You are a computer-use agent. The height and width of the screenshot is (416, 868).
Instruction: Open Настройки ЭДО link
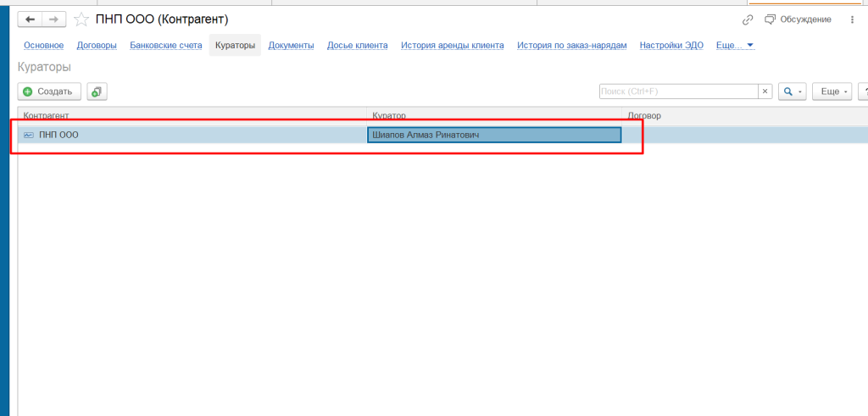(x=671, y=46)
